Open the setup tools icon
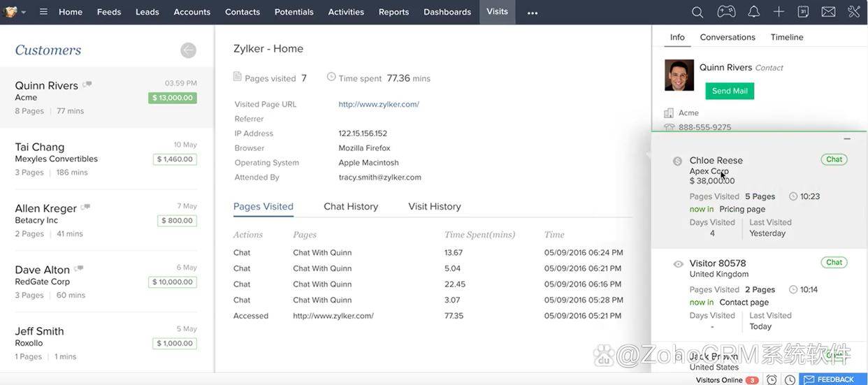 854,12
